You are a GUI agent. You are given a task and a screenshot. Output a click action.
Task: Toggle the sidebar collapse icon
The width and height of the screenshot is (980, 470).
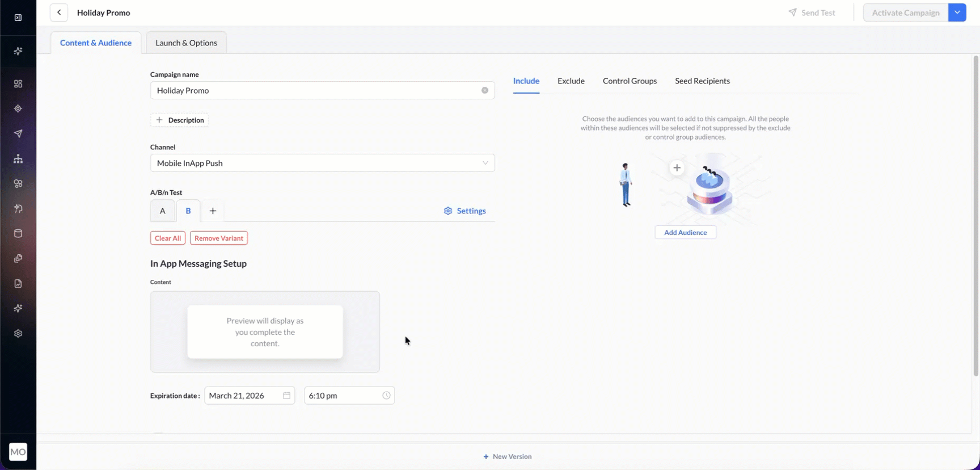(x=18, y=18)
